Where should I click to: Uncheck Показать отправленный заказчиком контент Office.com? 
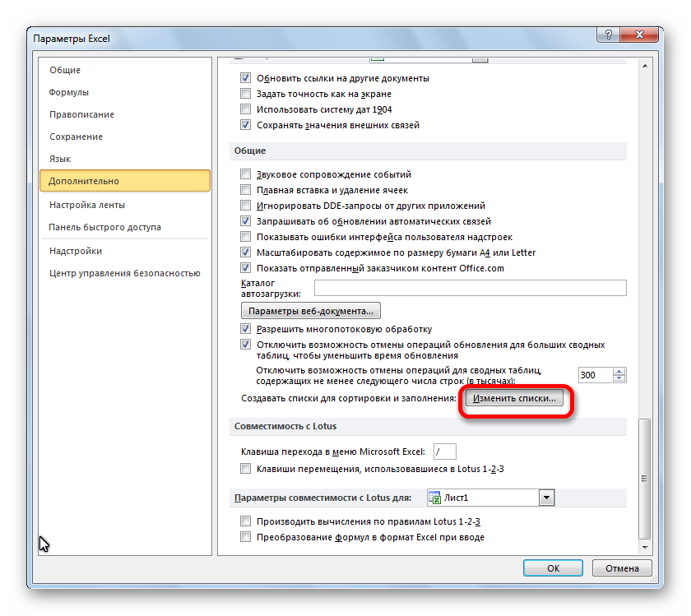click(245, 268)
